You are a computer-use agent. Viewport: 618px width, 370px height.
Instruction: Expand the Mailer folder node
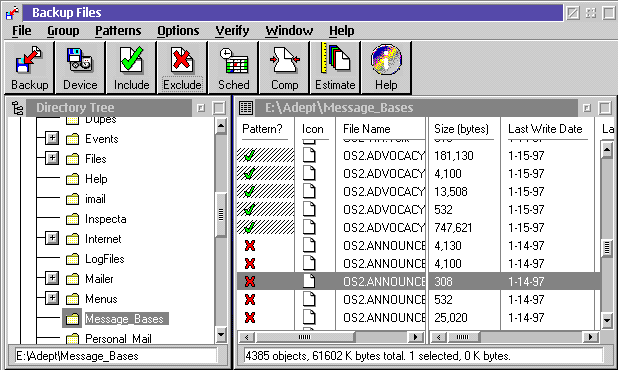click(52, 278)
